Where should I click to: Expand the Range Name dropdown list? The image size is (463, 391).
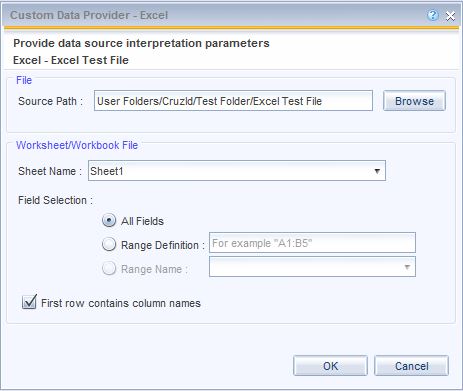tap(312, 267)
